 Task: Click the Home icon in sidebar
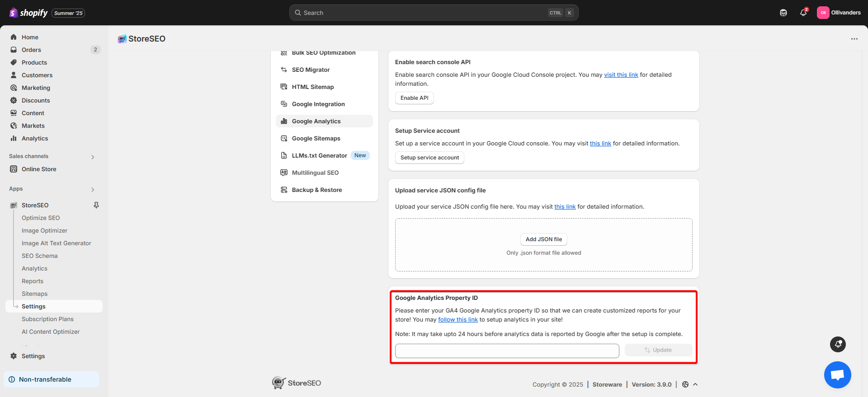14,37
